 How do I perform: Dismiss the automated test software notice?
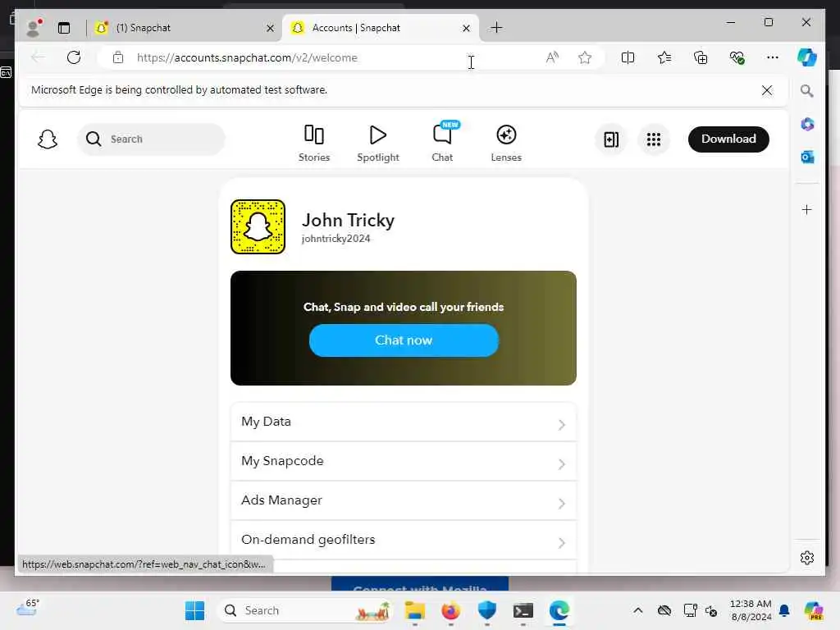pyautogui.click(x=767, y=90)
